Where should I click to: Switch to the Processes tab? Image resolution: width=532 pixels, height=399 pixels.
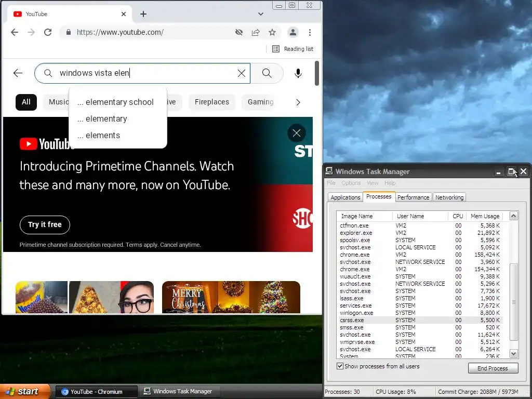pos(379,196)
